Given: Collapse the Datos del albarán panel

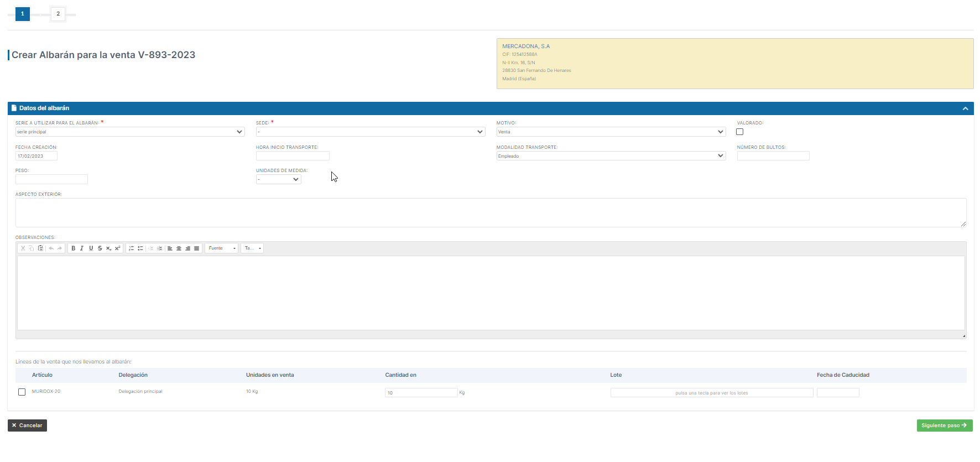Looking at the screenshot, I should coord(965,108).
